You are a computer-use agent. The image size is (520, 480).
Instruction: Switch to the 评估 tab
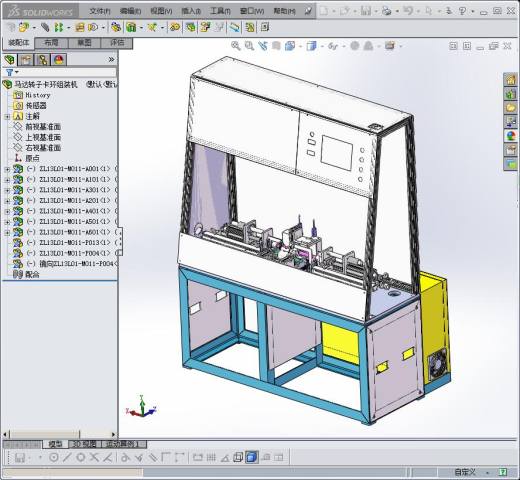(x=117, y=43)
